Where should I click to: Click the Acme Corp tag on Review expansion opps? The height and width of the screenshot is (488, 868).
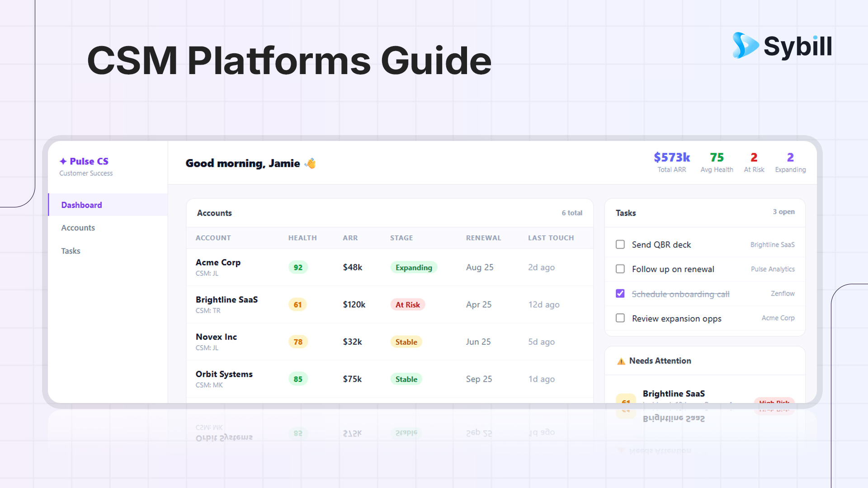tap(778, 318)
